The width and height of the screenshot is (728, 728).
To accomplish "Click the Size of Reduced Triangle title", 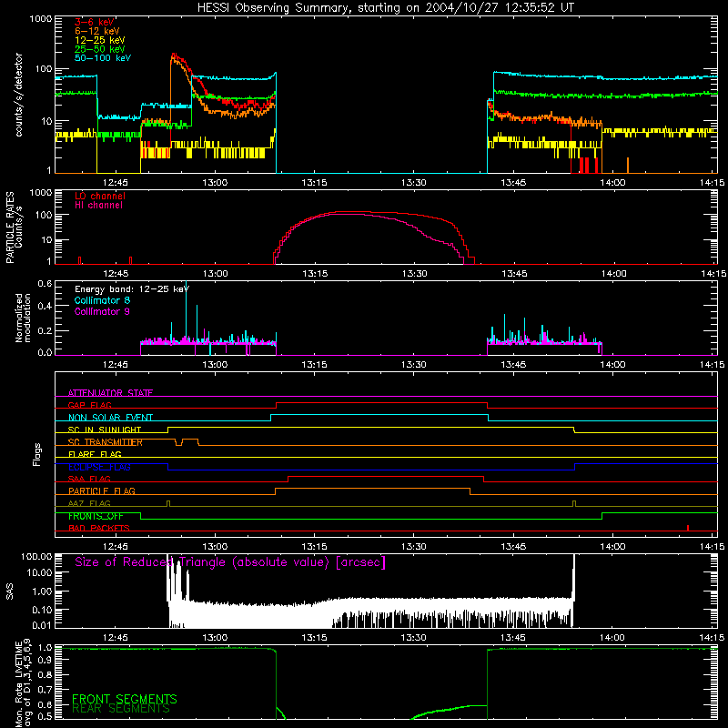I will [x=230, y=562].
